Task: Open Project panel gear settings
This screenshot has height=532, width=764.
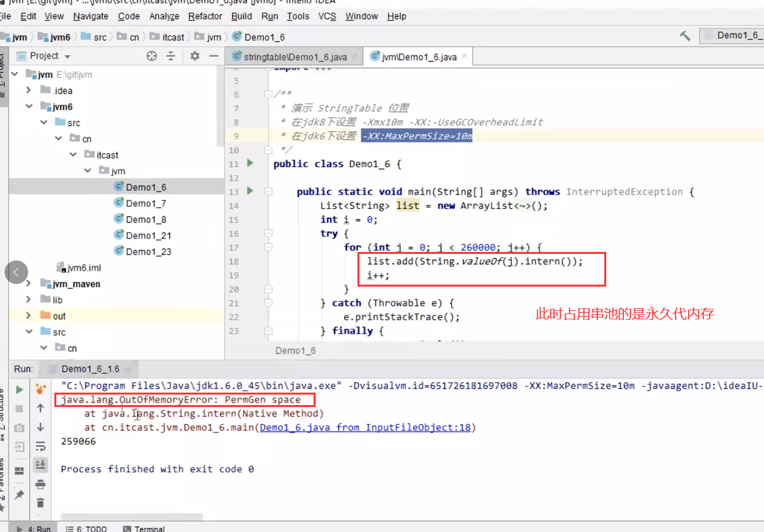Action: (194, 56)
